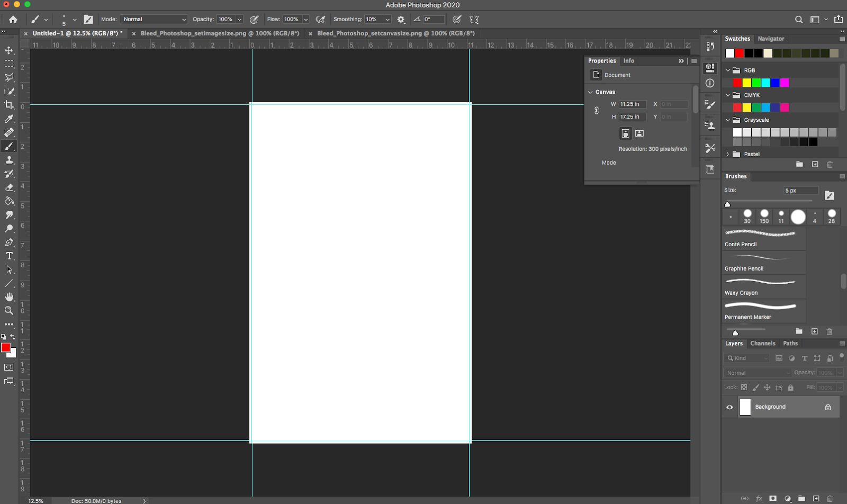Select the Move tool
Image resolution: width=847 pixels, height=504 pixels.
(x=8, y=50)
